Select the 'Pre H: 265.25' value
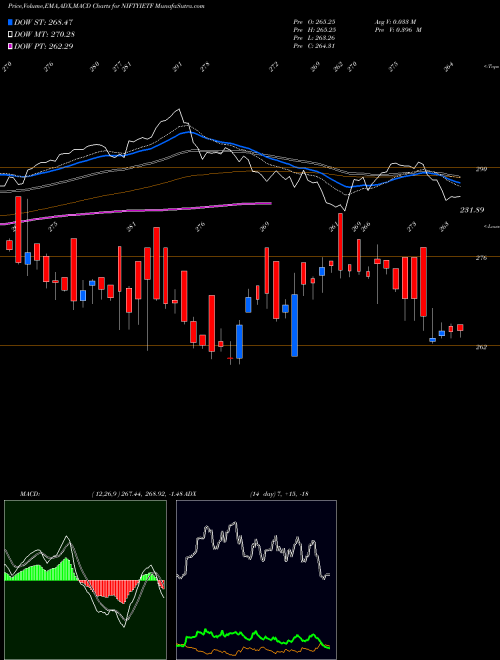 tap(314, 29)
